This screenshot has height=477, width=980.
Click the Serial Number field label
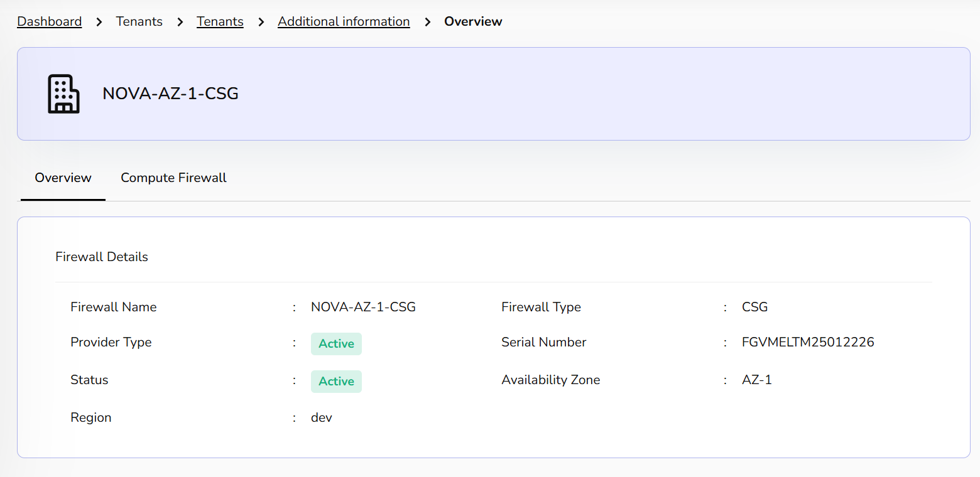pos(543,342)
